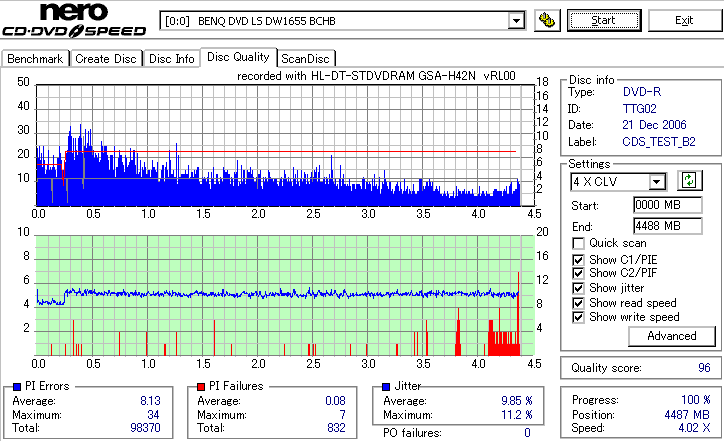This screenshot has height=441, width=724.
Task: Uncheck Show C1/PIE option
Action: (x=578, y=260)
